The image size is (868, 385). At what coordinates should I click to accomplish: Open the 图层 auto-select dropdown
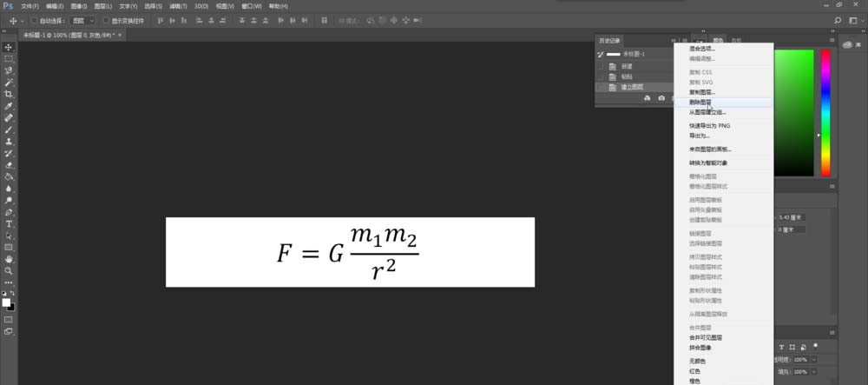[83, 21]
